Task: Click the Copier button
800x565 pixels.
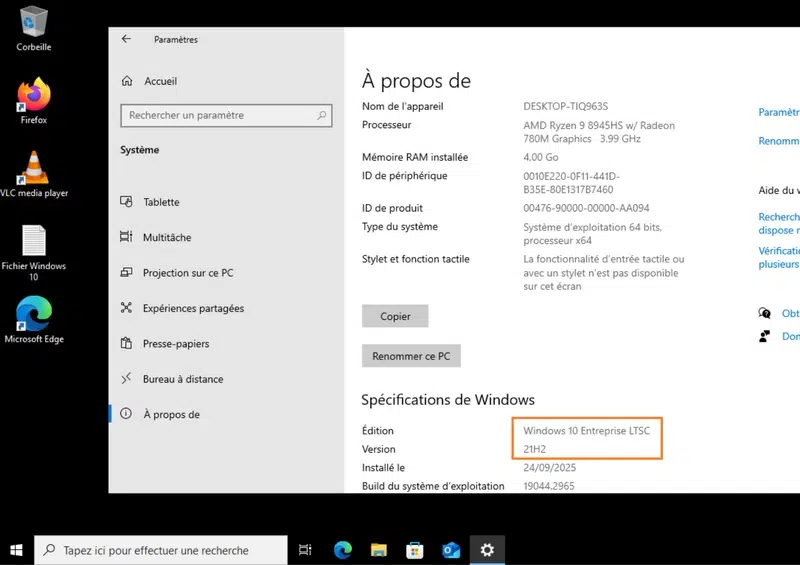Action: click(395, 316)
